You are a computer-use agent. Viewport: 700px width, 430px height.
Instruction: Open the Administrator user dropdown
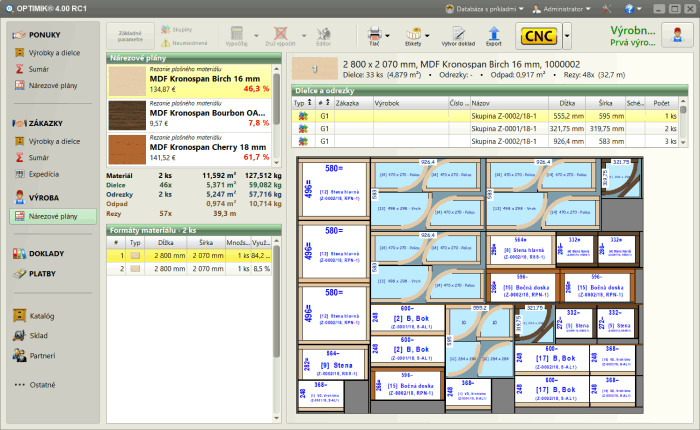click(562, 8)
